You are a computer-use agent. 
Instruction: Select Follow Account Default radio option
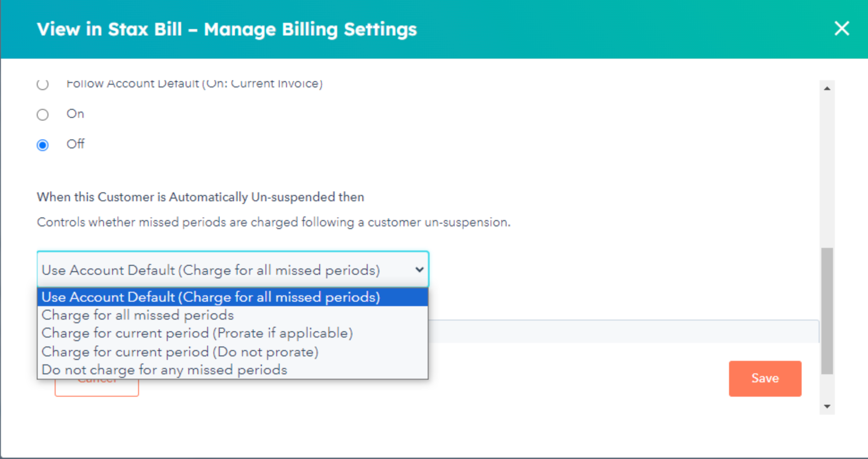click(43, 84)
